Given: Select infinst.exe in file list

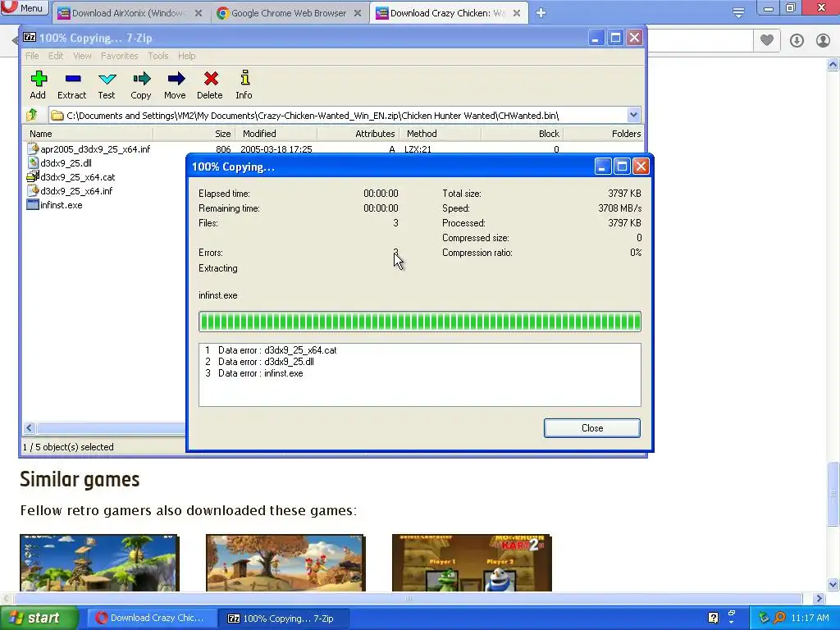Looking at the screenshot, I should [55, 204].
